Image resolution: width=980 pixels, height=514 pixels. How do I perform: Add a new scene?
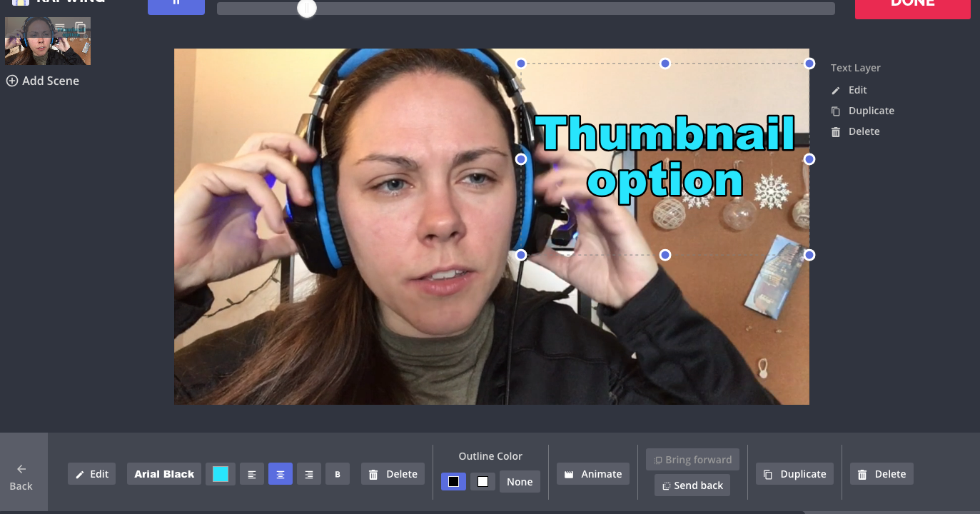(43, 81)
